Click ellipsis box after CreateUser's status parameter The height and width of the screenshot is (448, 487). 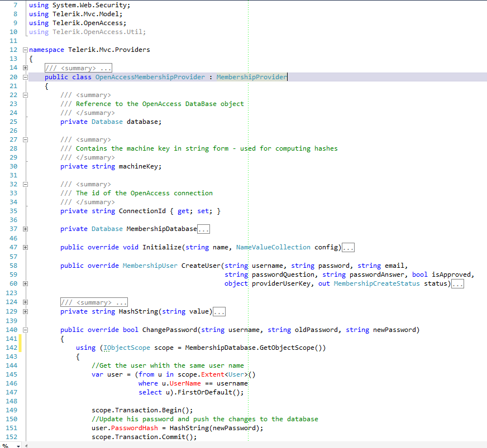457,283
